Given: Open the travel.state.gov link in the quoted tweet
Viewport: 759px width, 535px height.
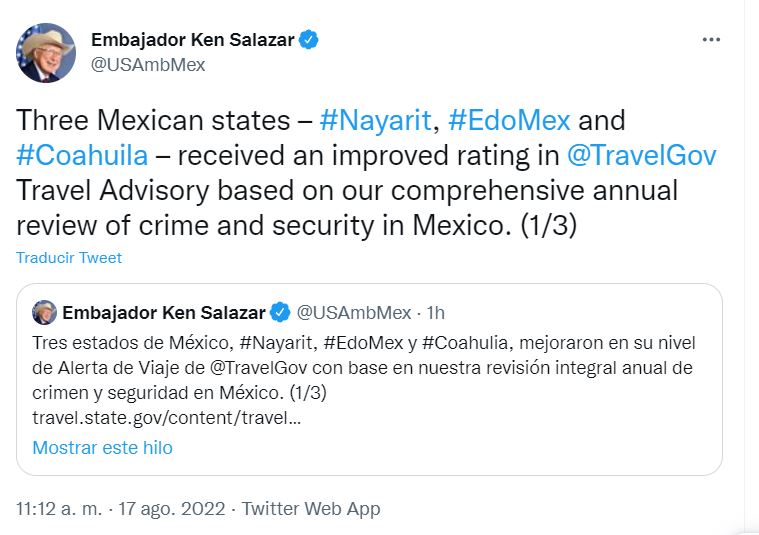Looking at the screenshot, I should [x=166, y=417].
